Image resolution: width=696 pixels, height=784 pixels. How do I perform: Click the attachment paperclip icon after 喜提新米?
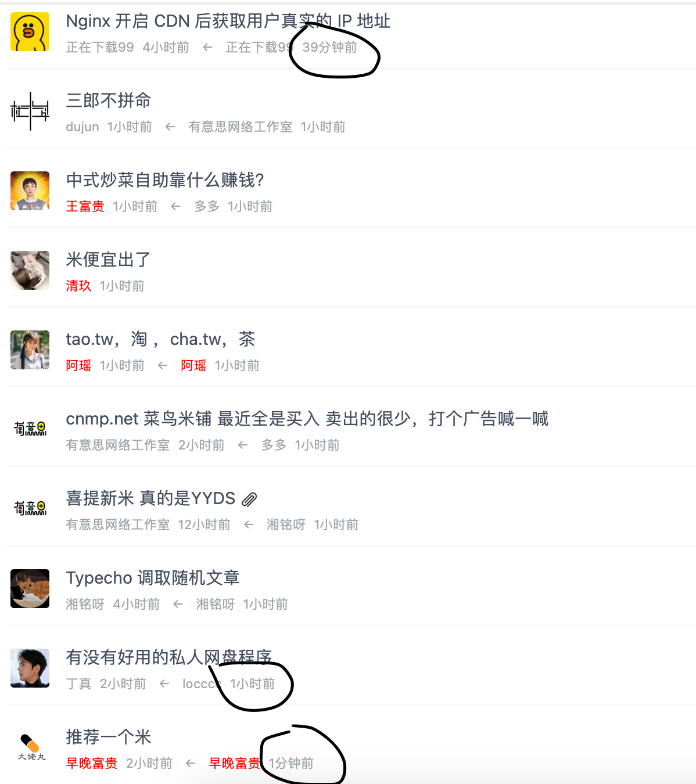(x=249, y=499)
